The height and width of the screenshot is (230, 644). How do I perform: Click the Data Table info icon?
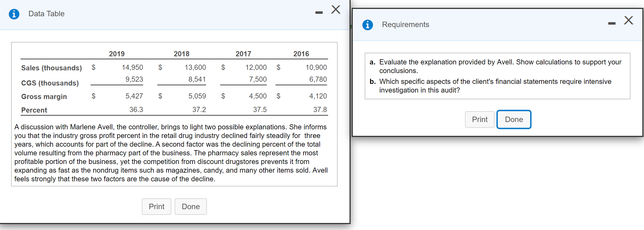[14, 14]
